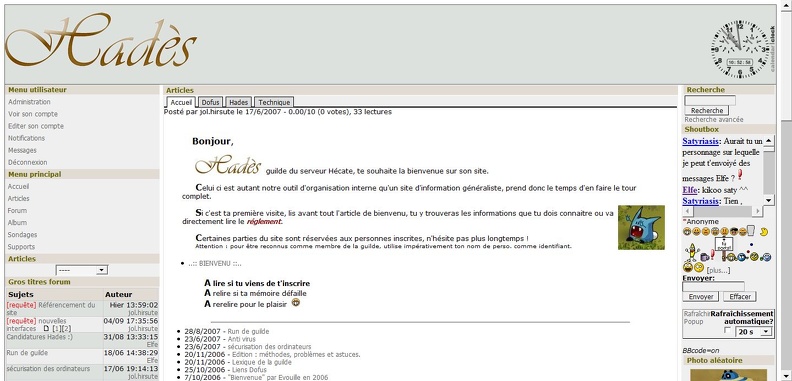Open Supports in main menu
792x381 pixels.
pyautogui.click(x=21, y=247)
